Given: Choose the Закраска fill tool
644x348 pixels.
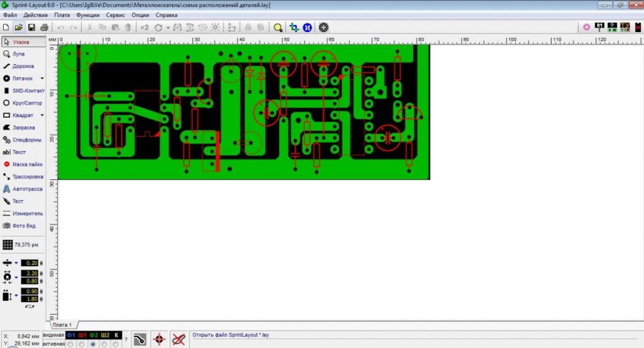Looking at the screenshot, I should [23, 128].
